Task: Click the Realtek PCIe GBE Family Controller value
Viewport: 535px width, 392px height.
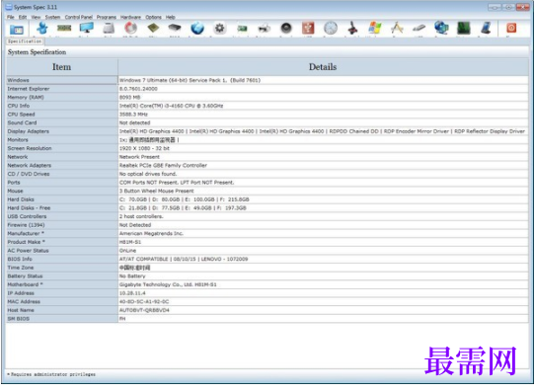Action: (323, 166)
